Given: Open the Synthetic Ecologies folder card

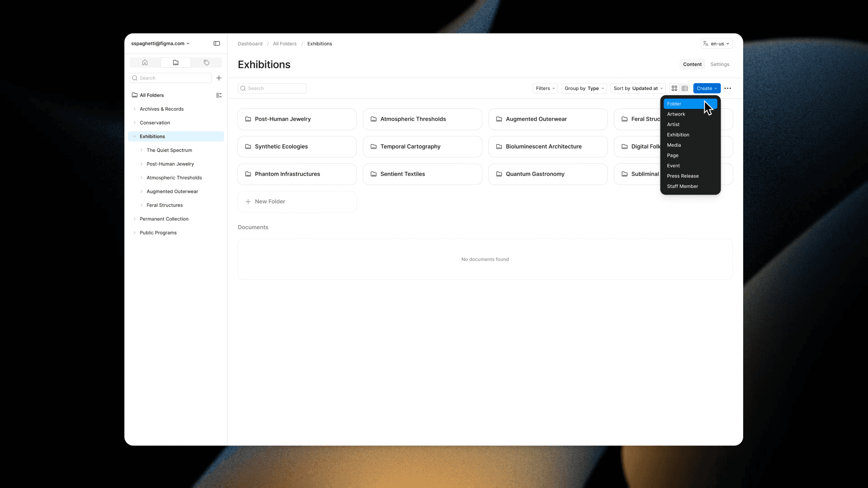Looking at the screenshot, I should [x=297, y=147].
